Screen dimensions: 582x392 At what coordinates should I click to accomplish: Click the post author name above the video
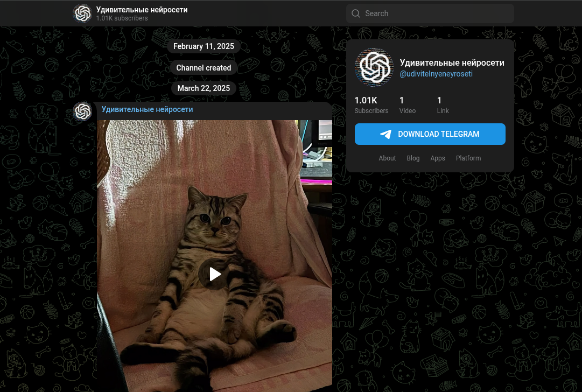point(147,109)
